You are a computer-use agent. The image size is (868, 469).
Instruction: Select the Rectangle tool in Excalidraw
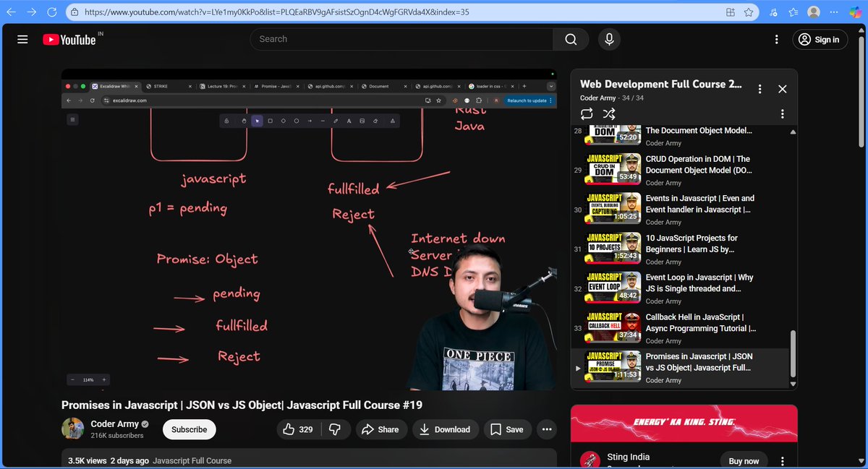(x=271, y=121)
